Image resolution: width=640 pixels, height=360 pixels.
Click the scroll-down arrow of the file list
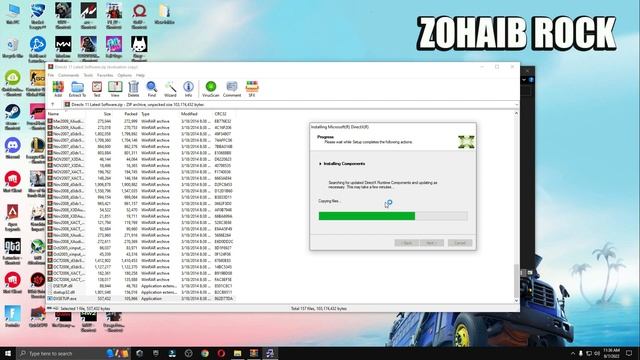click(x=516, y=300)
